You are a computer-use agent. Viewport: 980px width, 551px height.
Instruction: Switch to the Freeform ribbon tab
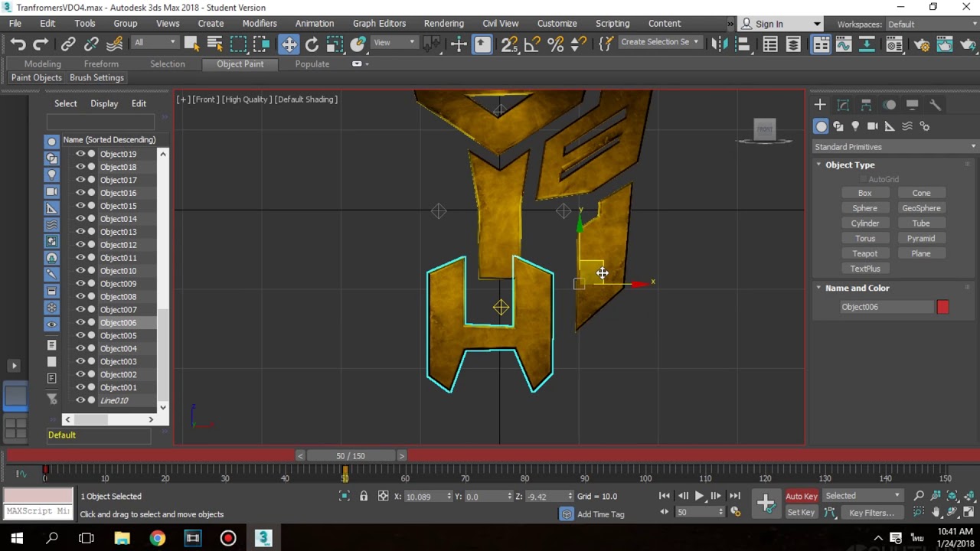pos(101,64)
